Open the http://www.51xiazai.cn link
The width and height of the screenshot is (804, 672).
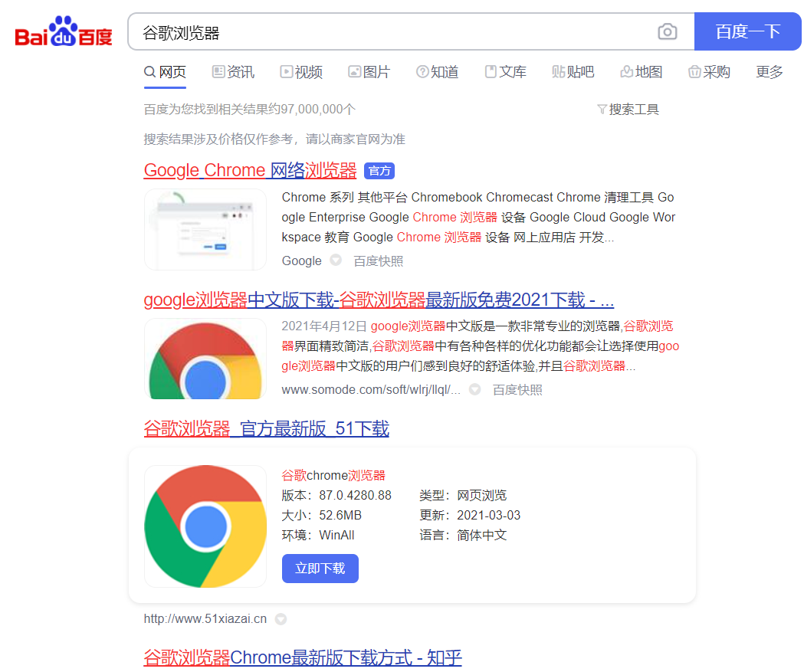[x=205, y=618]
